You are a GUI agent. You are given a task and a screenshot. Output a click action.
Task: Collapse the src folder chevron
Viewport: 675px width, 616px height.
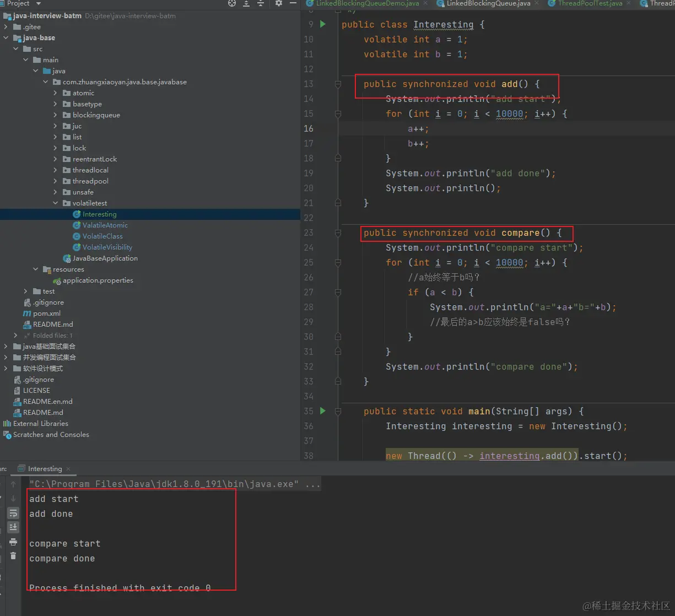click(16, 49)
